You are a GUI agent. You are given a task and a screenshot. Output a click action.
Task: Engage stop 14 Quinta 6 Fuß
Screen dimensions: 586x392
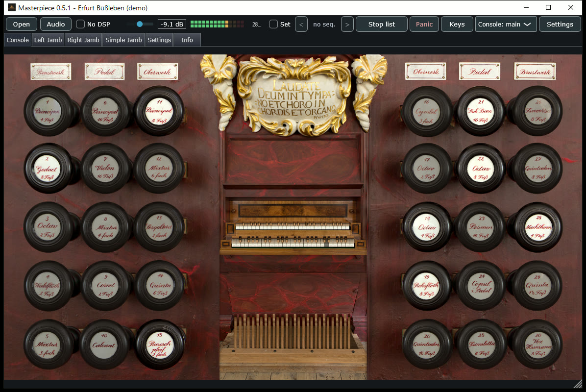tap(160, 286)
